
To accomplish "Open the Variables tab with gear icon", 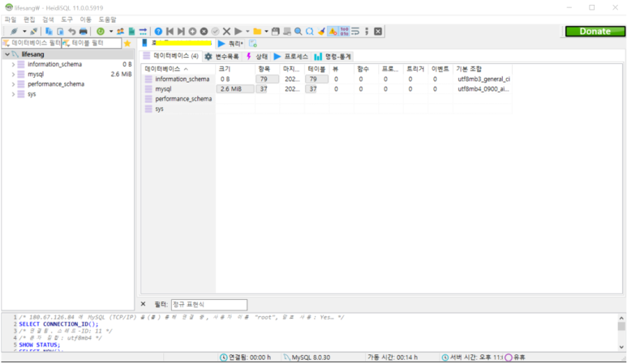I will pos(222,56).
